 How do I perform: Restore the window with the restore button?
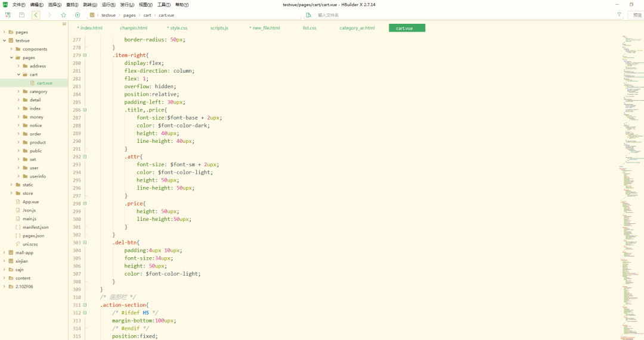(631, 5)
